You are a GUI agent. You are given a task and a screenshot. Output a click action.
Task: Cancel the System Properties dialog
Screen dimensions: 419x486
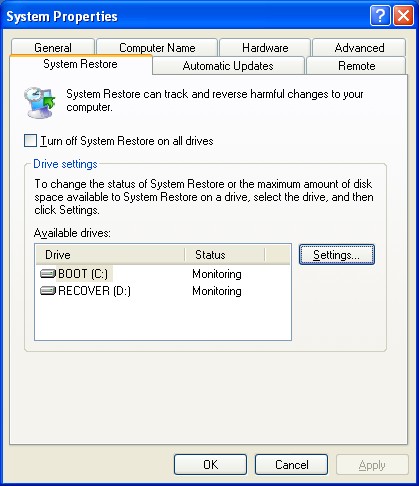(x=291, y=464)
